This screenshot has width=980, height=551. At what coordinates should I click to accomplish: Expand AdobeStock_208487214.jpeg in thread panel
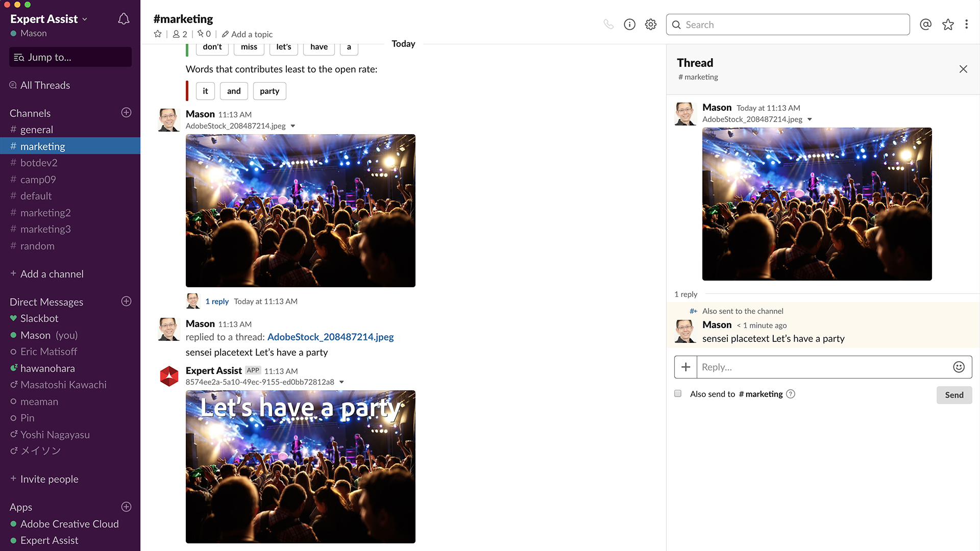810,119
